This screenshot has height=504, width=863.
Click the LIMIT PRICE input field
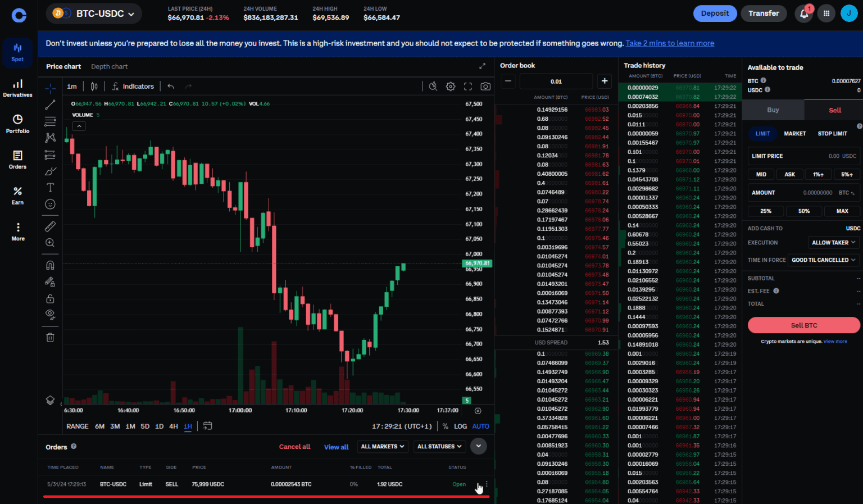pyautogui.click(x=804, y=156)
